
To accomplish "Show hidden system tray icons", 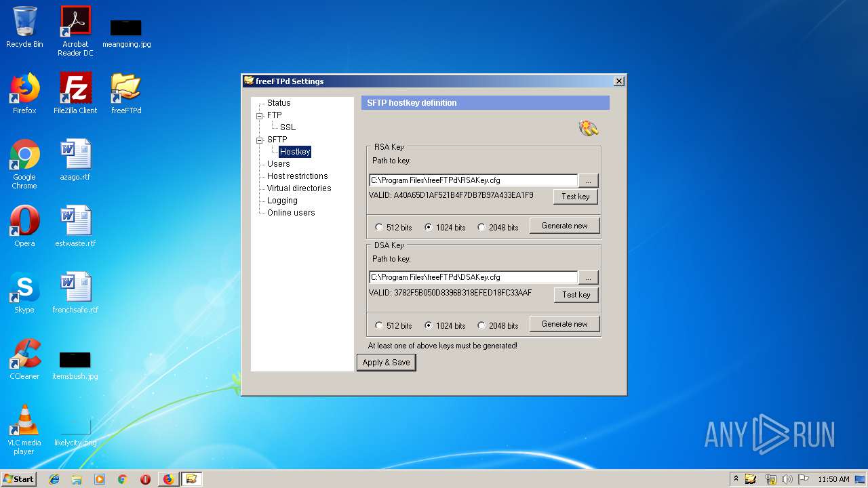I will [736, 479].
